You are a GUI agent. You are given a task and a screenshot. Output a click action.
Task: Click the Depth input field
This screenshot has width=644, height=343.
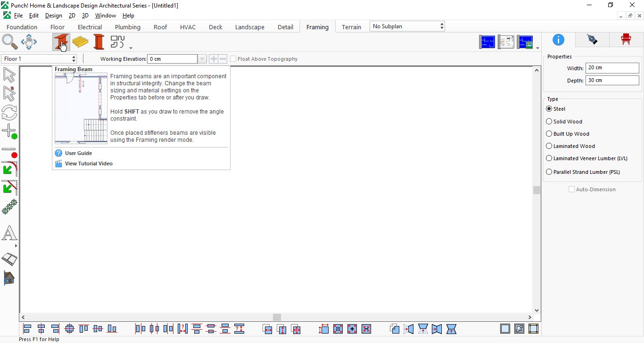(612, 81)
